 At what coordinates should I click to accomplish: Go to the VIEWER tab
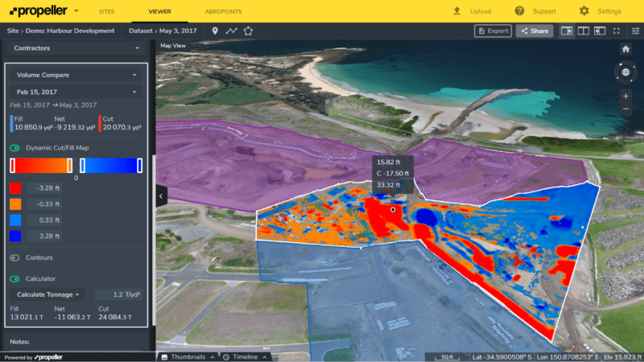pyautogui.click(x=159, y=11)
